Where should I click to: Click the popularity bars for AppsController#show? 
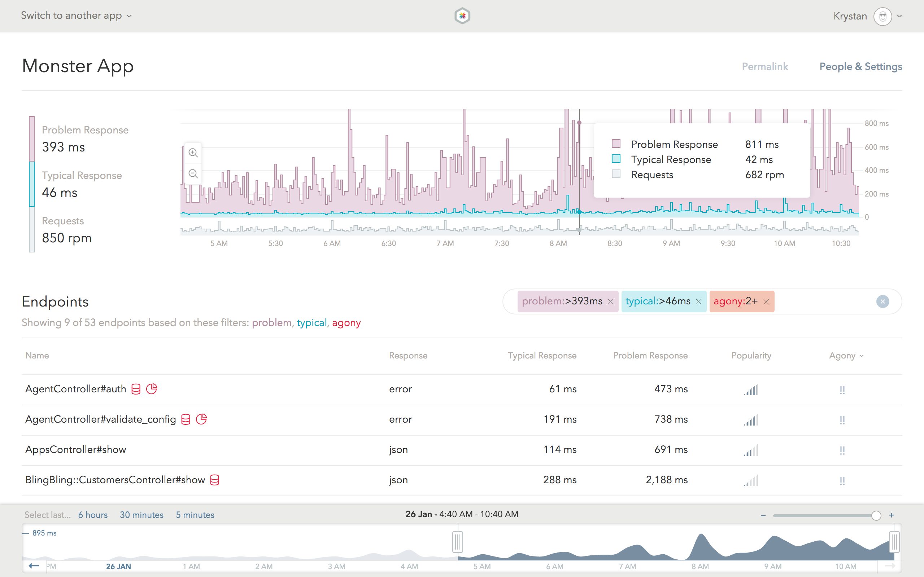[751, 451]
